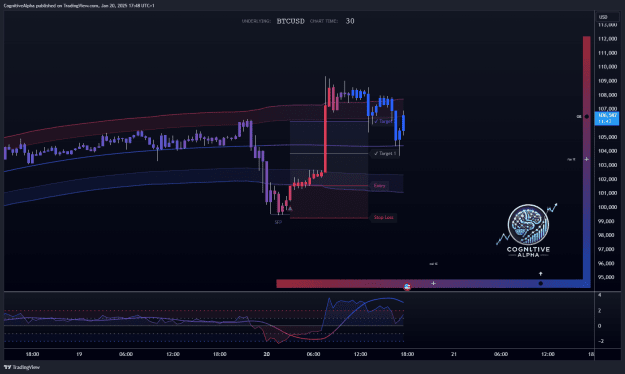
Task: Click date 20 on the time axis
Action: tap(267, 354)
